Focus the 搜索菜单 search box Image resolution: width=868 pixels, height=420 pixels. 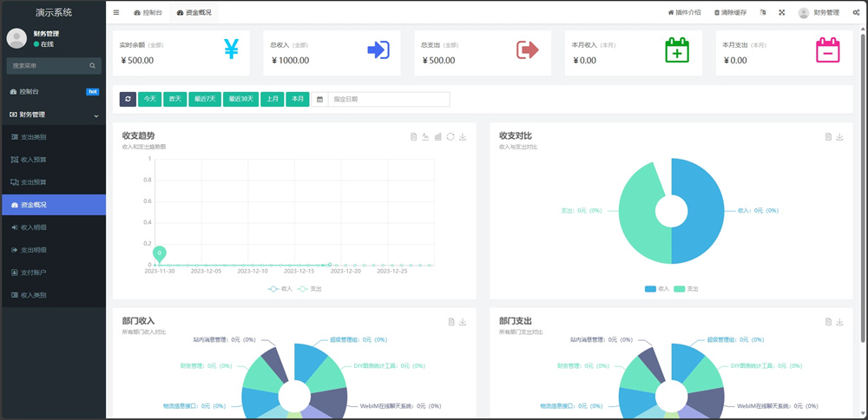(54, 66)
